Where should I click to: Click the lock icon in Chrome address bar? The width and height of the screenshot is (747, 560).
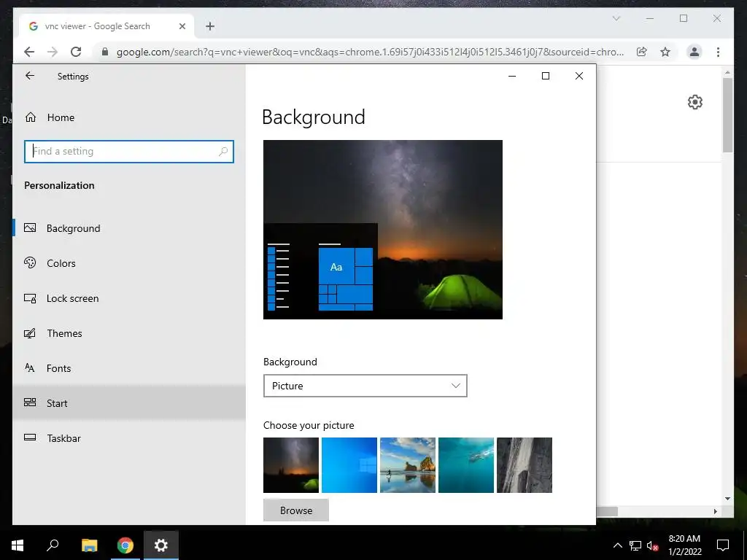click(x=105, y=52)
